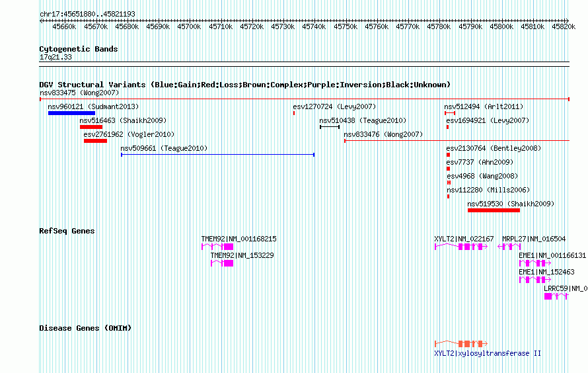Click the TMEM92|NM_153229 gene glyph

(x=222, y=263)
